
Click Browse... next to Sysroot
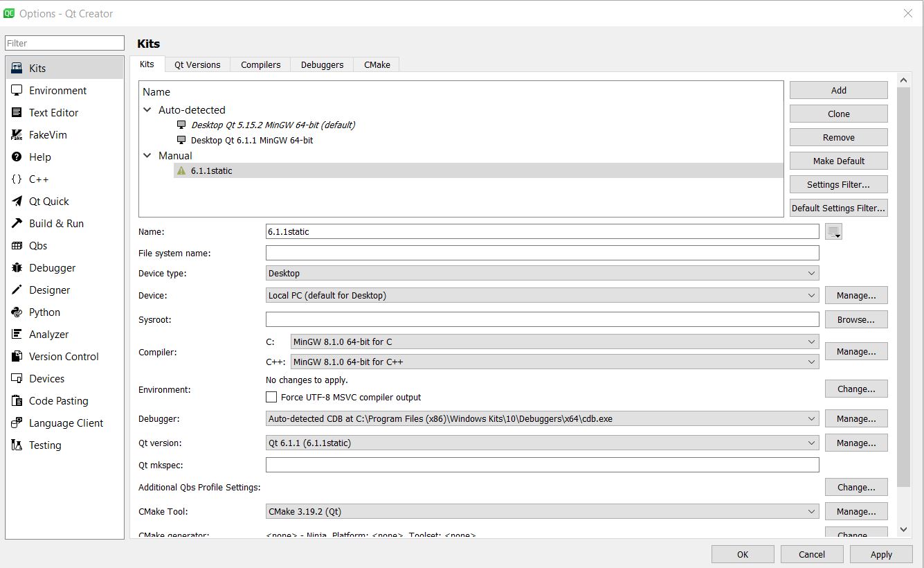pos(856,319)
